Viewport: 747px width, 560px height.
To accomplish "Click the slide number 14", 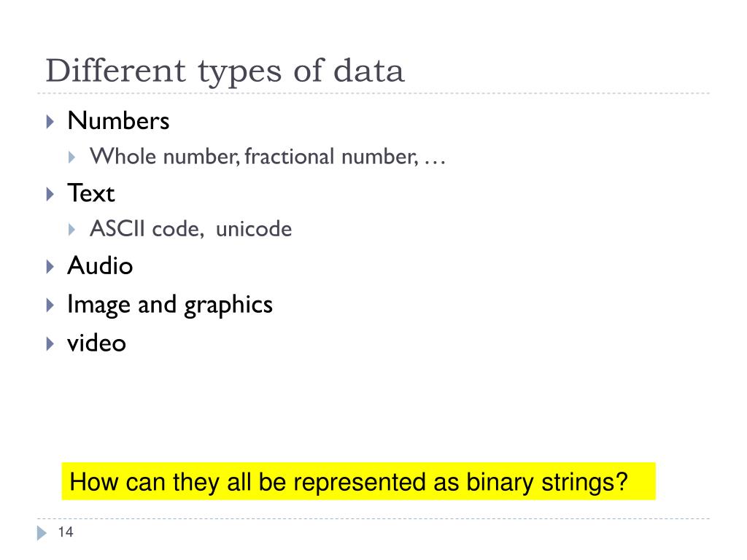I will 66,532.
